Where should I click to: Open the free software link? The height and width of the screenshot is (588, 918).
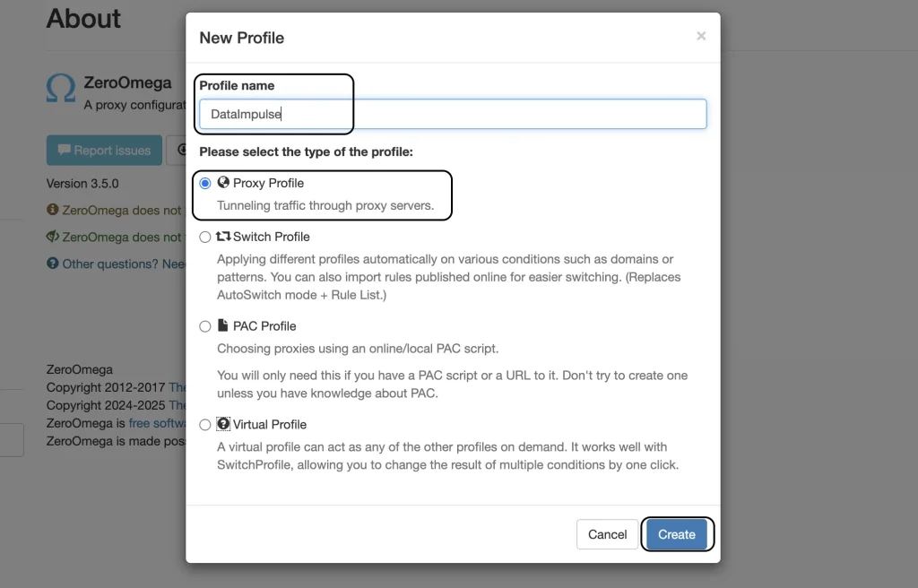(157, 423)
